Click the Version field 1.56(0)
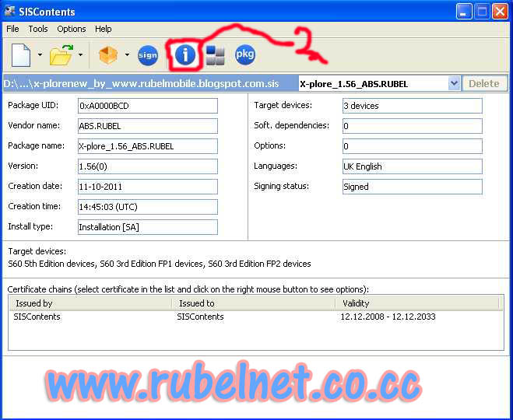 click(x=148, y=166)
